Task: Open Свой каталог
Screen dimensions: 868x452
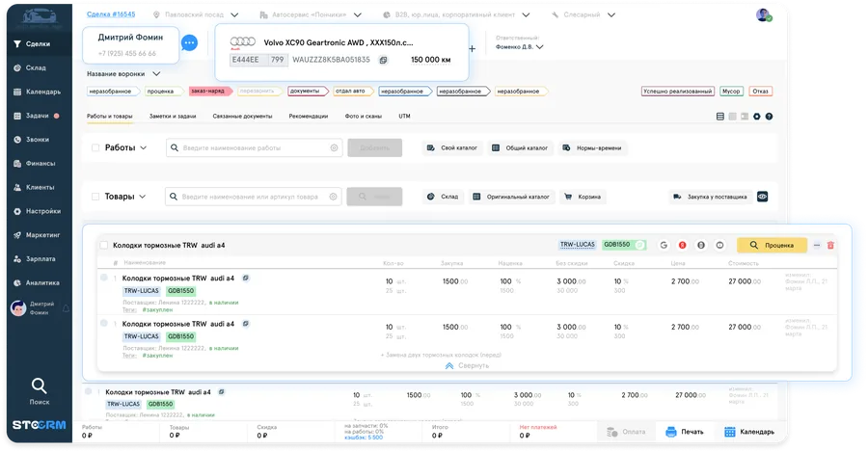Action: (452, 147)
